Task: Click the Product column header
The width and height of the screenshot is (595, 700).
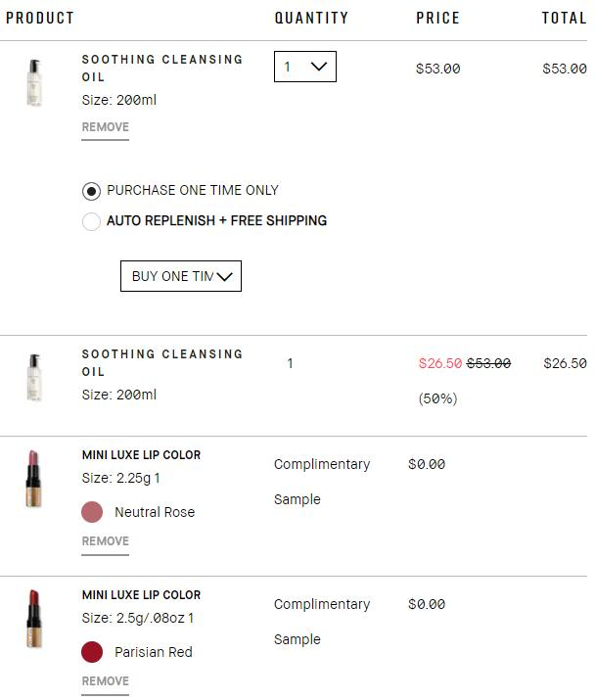Action: coord(40,18)
